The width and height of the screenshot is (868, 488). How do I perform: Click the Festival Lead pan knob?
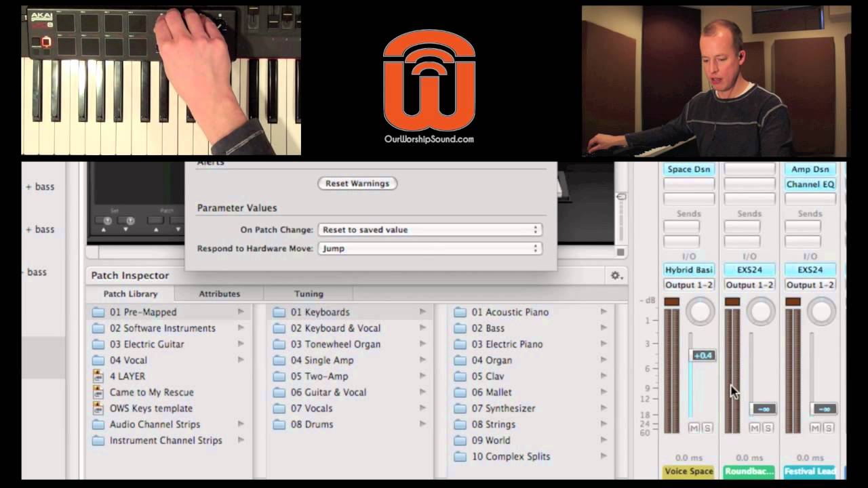tap(822, 312)
